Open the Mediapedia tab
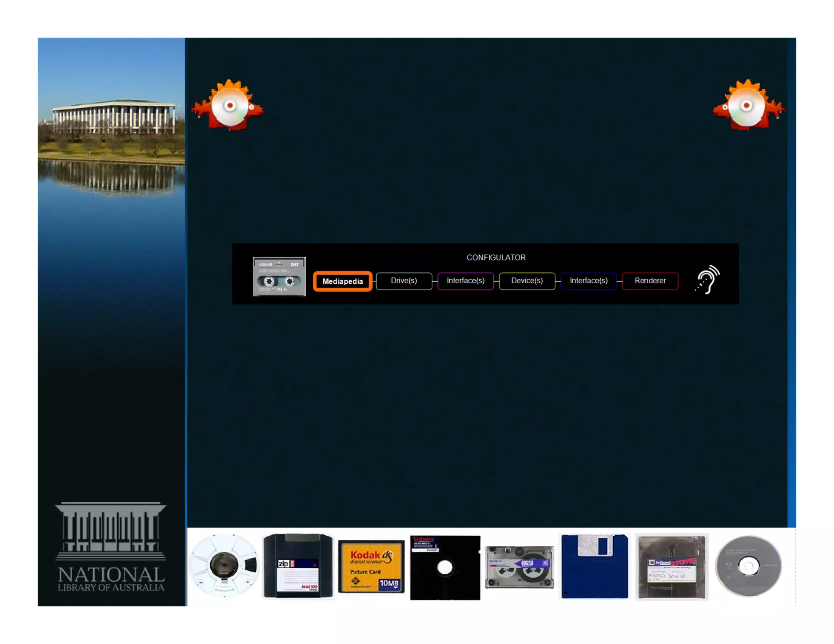 click(342, 281)
